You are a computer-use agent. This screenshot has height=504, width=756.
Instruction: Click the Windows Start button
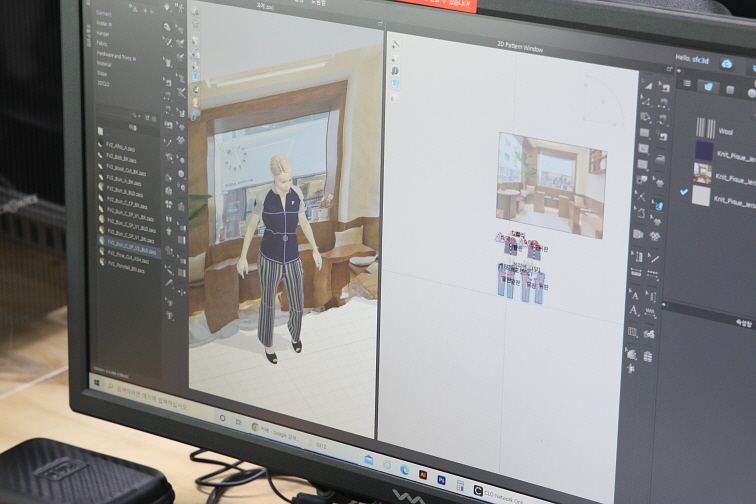tap(96, 383)
